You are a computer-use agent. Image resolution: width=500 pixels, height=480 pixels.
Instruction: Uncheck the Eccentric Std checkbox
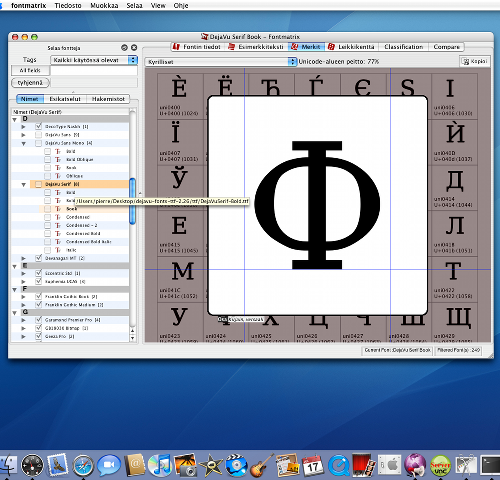click(x=38, y=273)
